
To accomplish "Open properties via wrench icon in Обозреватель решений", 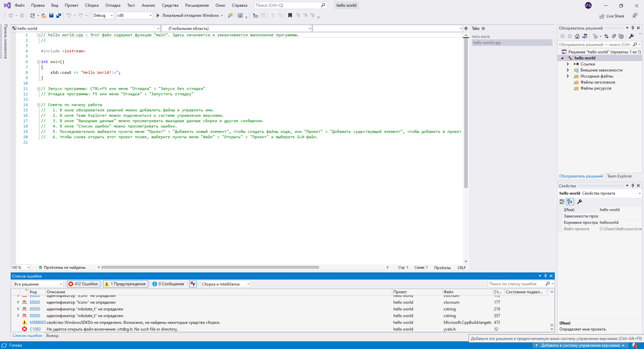I will (x=631, y=36).
